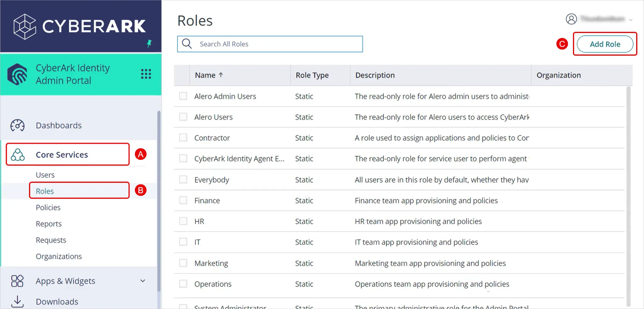Open Reports in the sidebar
The height and width of the screenshot is (309, 644).
tap(48, 224)
